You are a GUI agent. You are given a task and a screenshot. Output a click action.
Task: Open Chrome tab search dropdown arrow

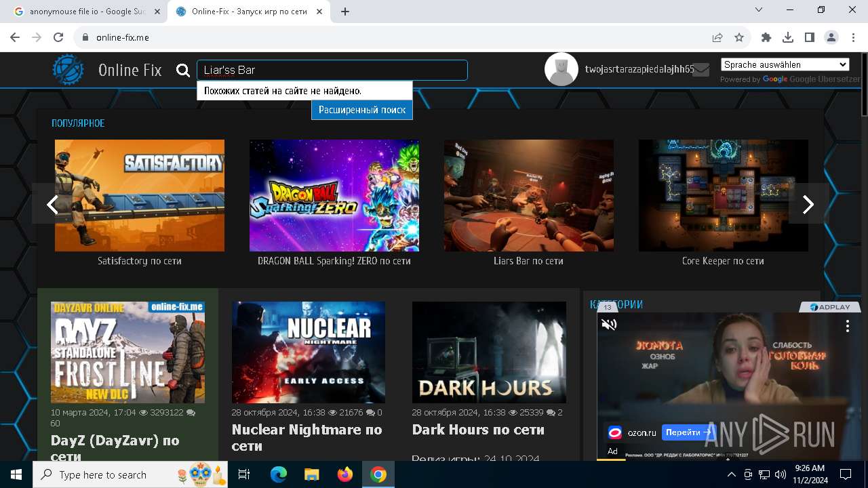click(759, 9)
